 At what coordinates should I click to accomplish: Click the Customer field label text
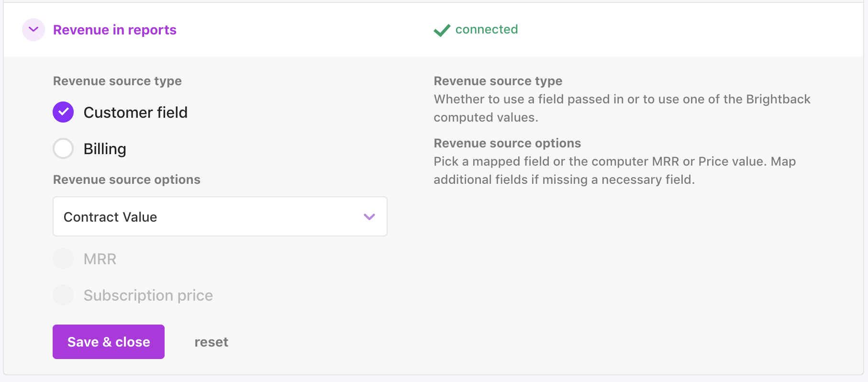pos(135,112)
